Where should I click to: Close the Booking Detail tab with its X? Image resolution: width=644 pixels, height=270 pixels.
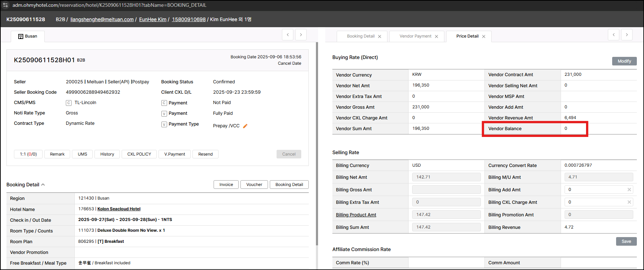(x=380, y=36)
